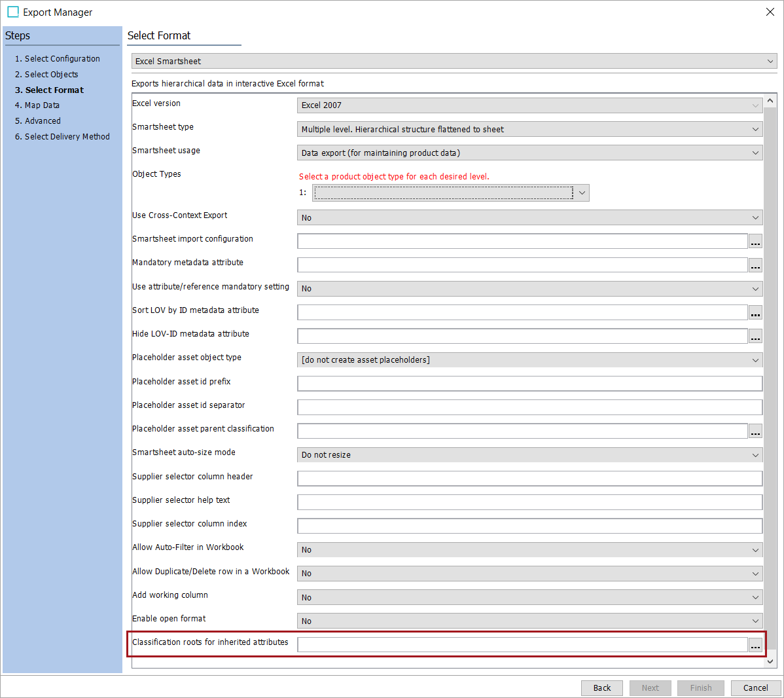Viewport: 784px width, 698px height.
Task: Close the Export Manager dialog
Action: (x=770, y=12)
